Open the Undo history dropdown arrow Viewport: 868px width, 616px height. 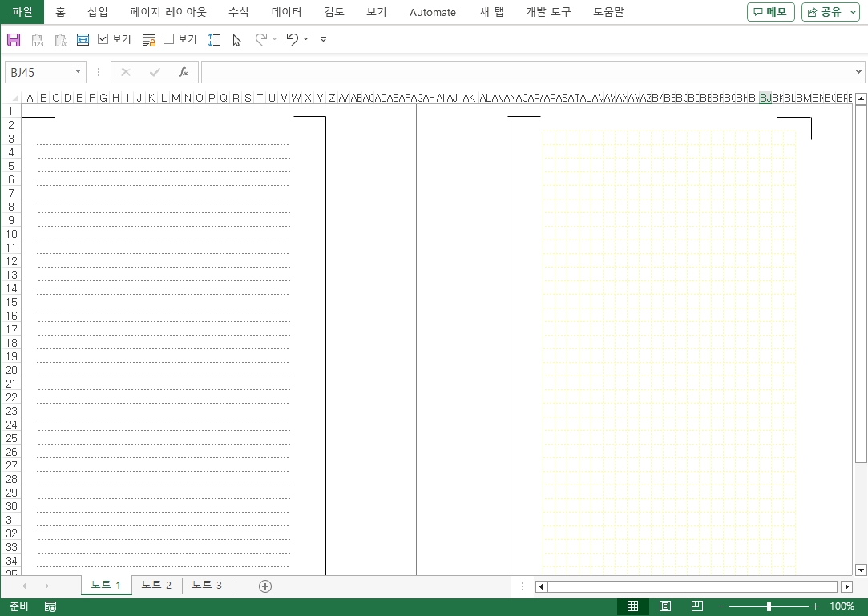[305, 39]
